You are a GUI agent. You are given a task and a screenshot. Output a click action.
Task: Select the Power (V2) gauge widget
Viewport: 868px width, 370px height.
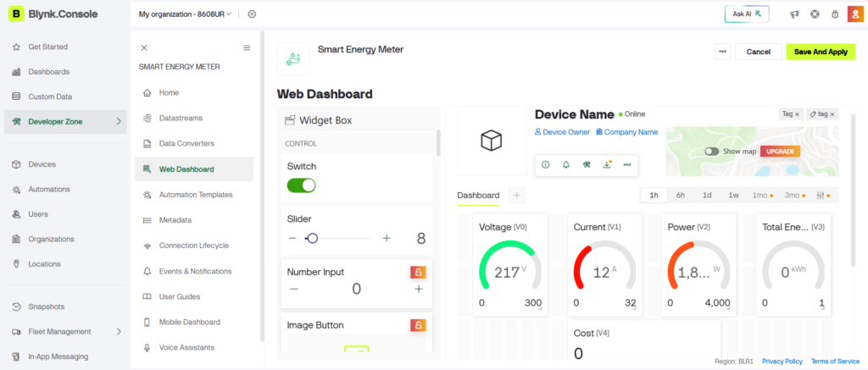tap(699, 266)
